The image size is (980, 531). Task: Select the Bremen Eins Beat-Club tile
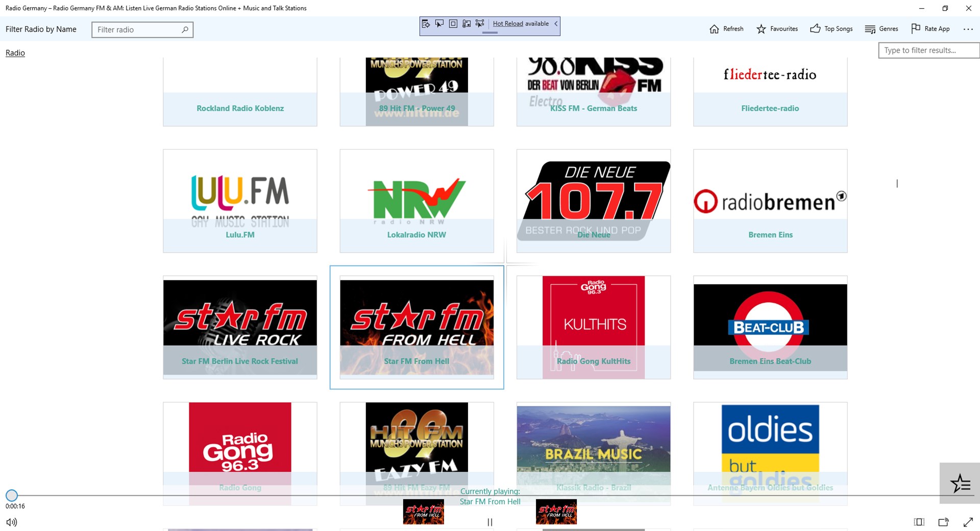click(770, 327)
